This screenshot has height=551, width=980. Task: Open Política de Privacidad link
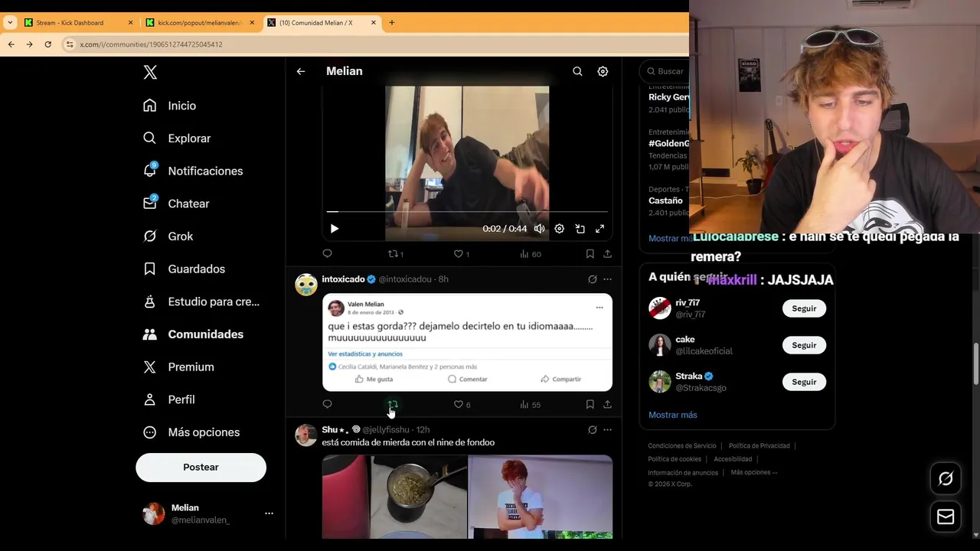[x=761, y=446]
